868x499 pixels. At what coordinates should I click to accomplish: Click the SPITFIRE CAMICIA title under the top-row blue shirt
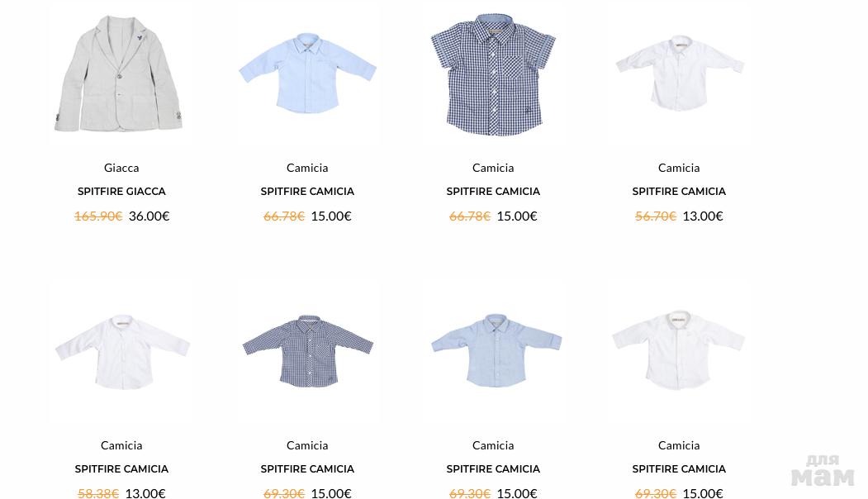[307, 192]
